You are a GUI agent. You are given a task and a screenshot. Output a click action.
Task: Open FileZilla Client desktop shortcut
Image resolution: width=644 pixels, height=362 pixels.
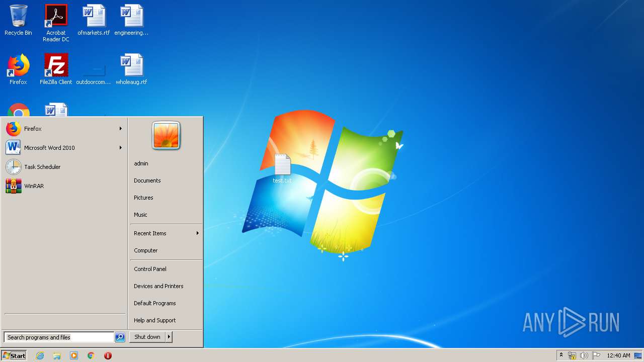56,69
